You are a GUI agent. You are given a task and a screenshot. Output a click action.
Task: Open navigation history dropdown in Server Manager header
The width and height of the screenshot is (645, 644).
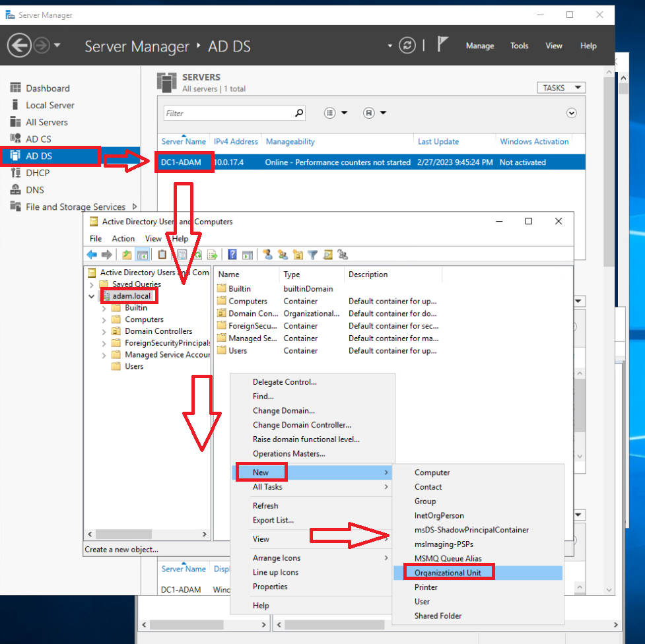[57, 46]
